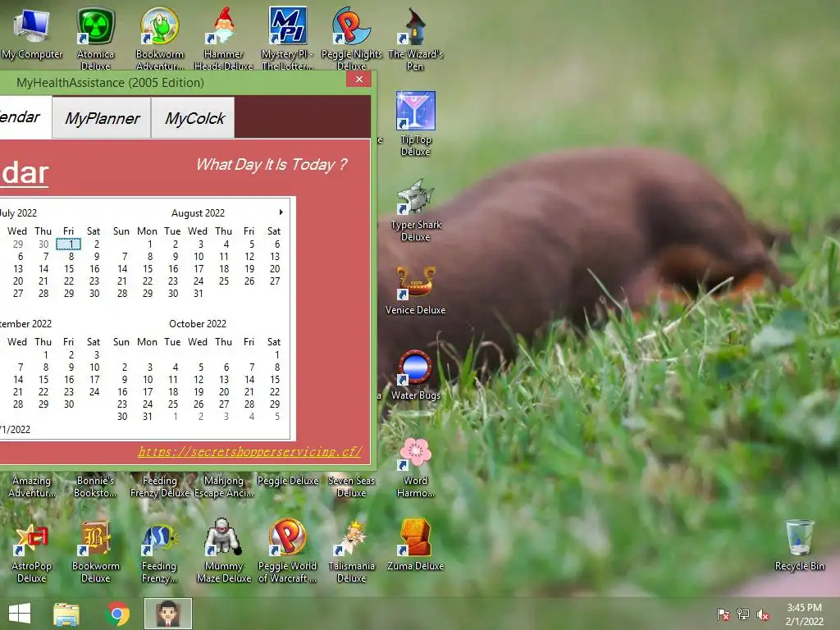This screenshot has height=630, width=840.
Task: Select the partially visible calendar tab
Action: tap(24, 116)
